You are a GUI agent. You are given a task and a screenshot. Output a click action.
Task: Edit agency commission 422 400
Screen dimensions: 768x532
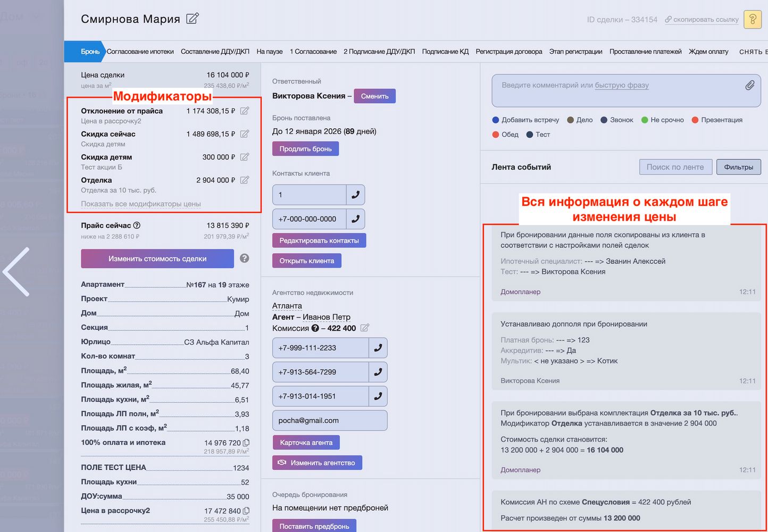pos(365,328)
